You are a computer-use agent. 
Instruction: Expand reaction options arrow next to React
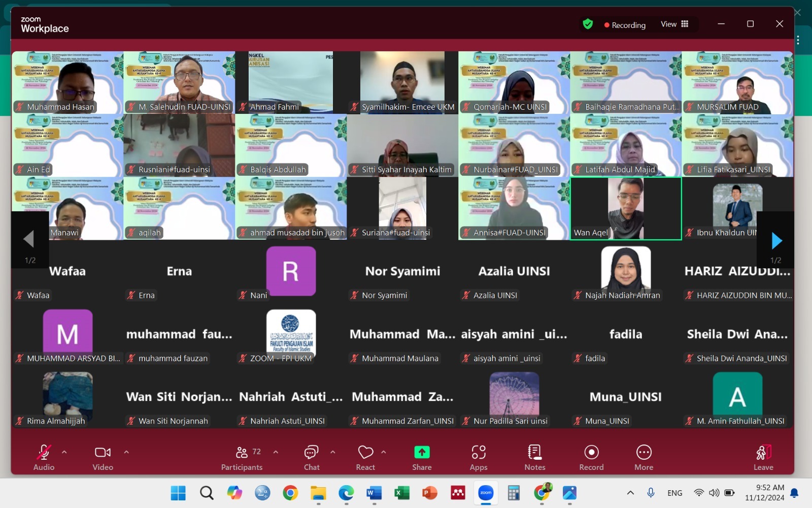(x=384, y=452)
